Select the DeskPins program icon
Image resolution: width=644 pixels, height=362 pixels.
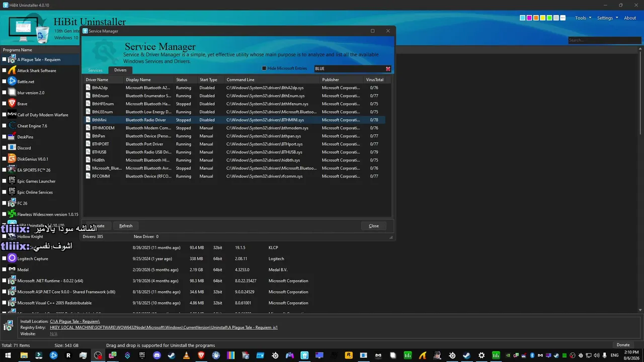(12, 137)
